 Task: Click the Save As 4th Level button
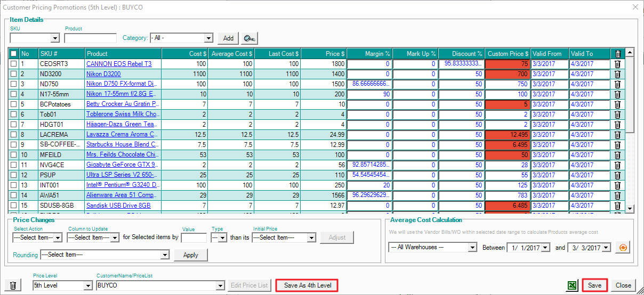[307, 285]
